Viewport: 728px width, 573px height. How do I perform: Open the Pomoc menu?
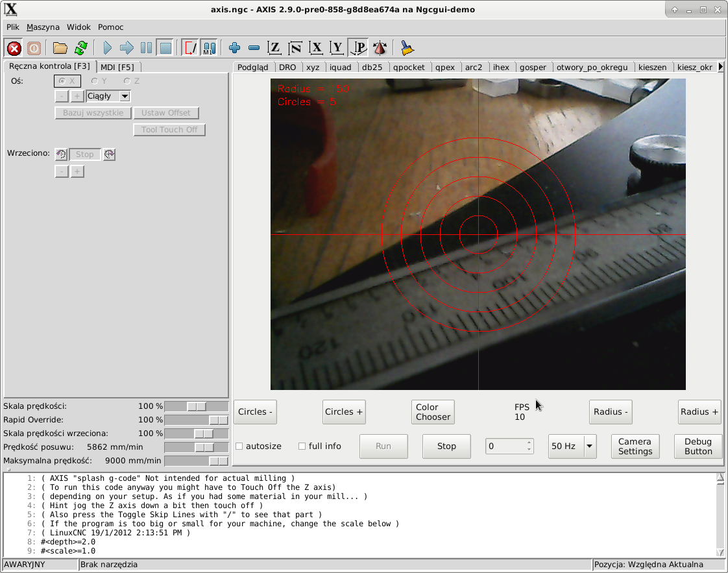110,27
